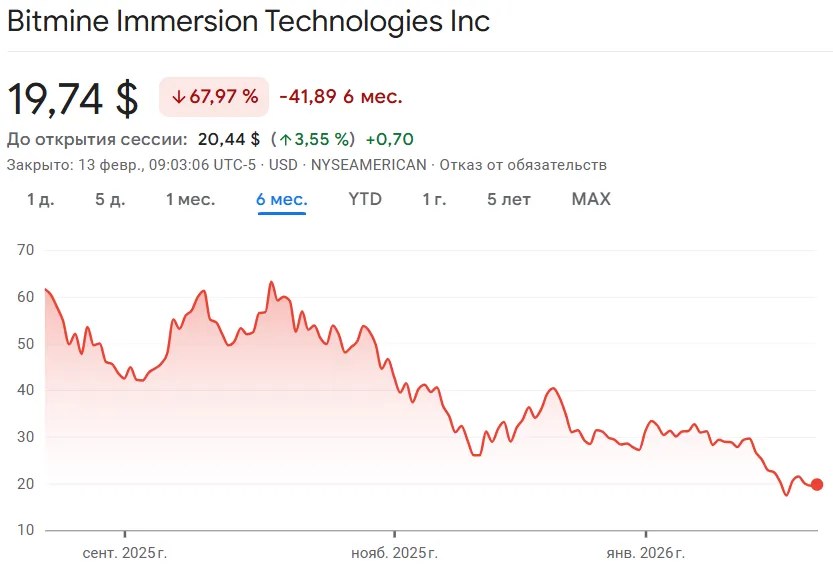833x584 pixels.
Task: Open the Отказ от обязательств link
Action: [523, 165]
